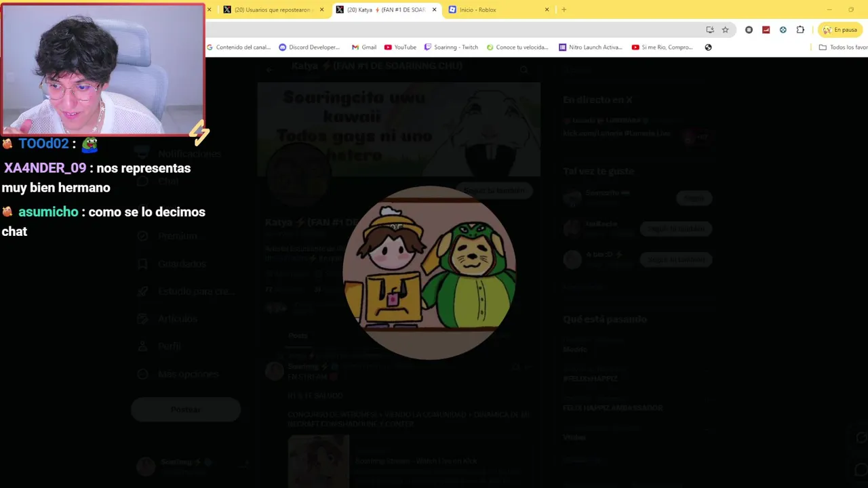Close the Katya profile tab
868x488 pixels.
point(434,9)
